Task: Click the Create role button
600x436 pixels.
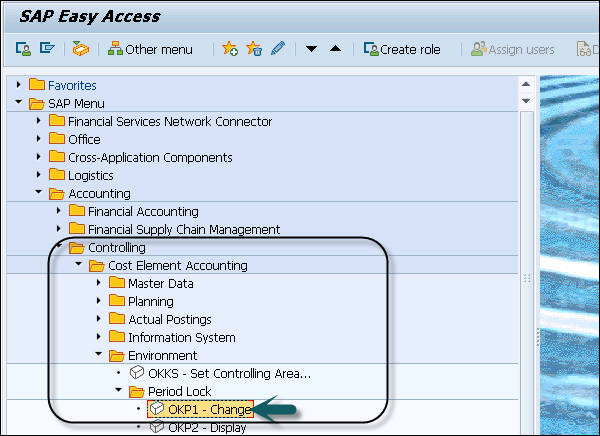Action: click(402, 49)
